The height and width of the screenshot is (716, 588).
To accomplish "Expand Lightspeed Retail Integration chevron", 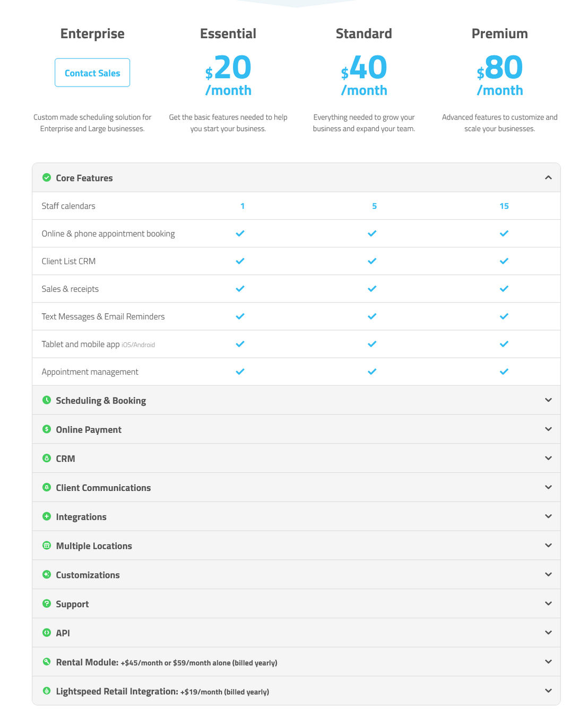I will (548, 691).
